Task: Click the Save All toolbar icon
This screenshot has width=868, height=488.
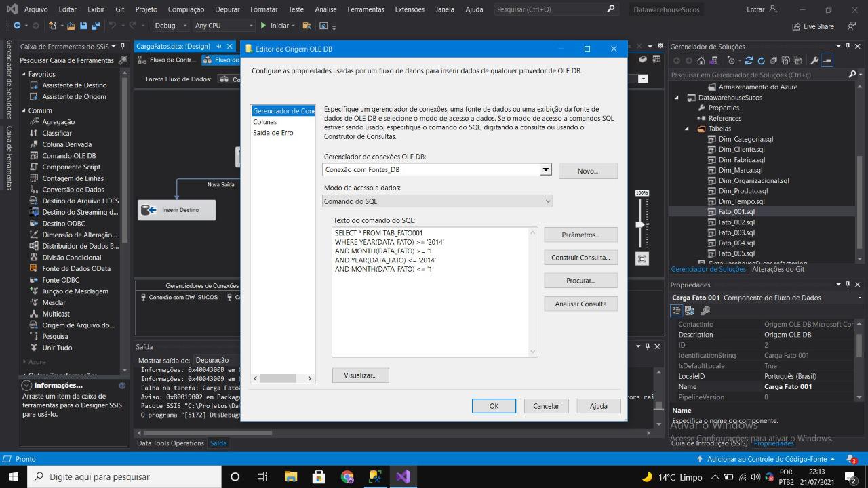Action: pos(96,26)
